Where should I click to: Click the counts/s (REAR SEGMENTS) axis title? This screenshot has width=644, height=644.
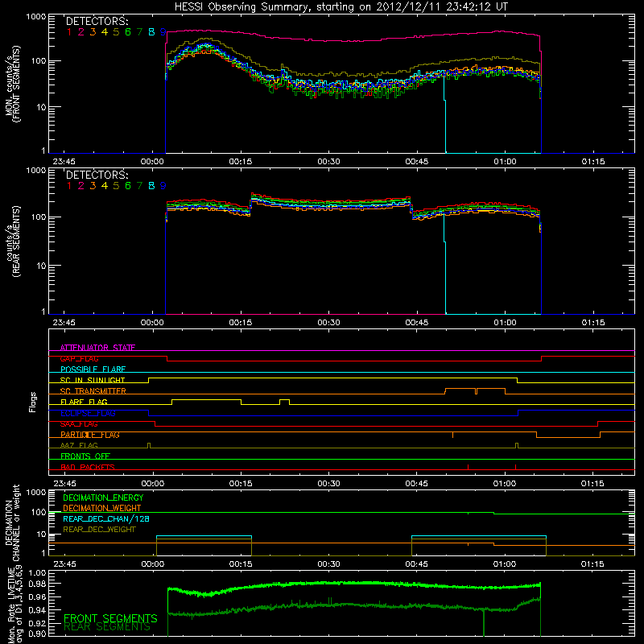[x=12, y=242]
